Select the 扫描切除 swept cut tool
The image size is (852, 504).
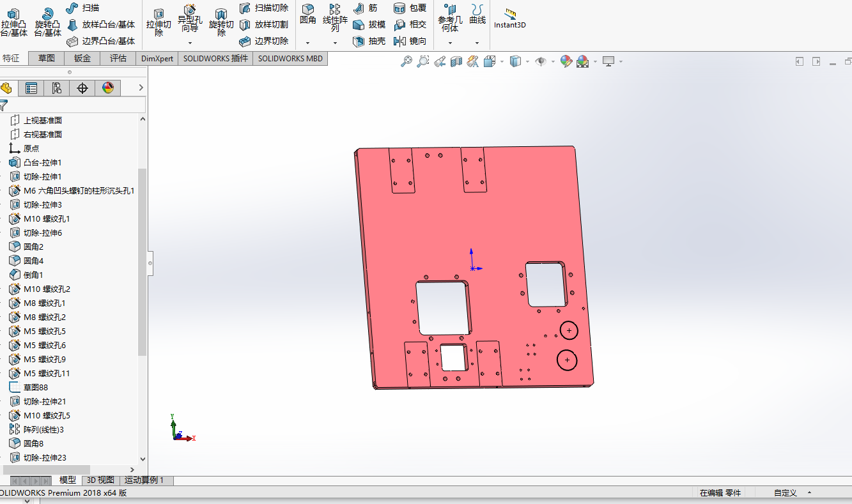[x=263, y=8]
